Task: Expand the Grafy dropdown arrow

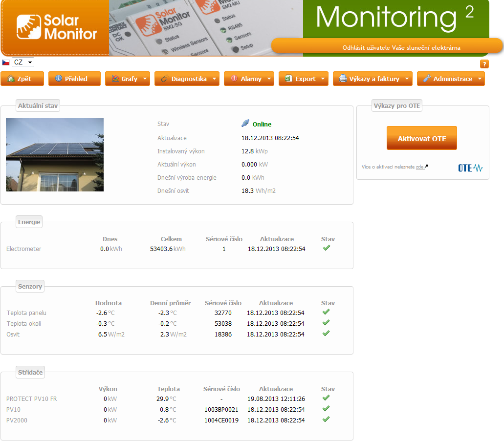Action: [x=146, y=79]
